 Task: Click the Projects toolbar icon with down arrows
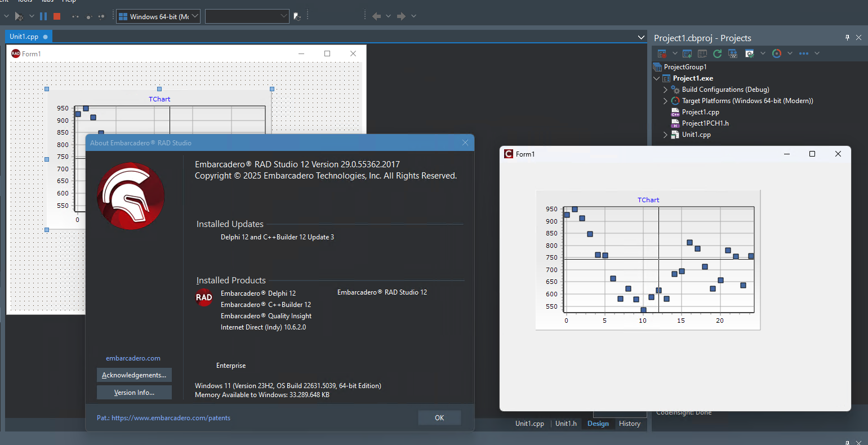pos(733,54)
